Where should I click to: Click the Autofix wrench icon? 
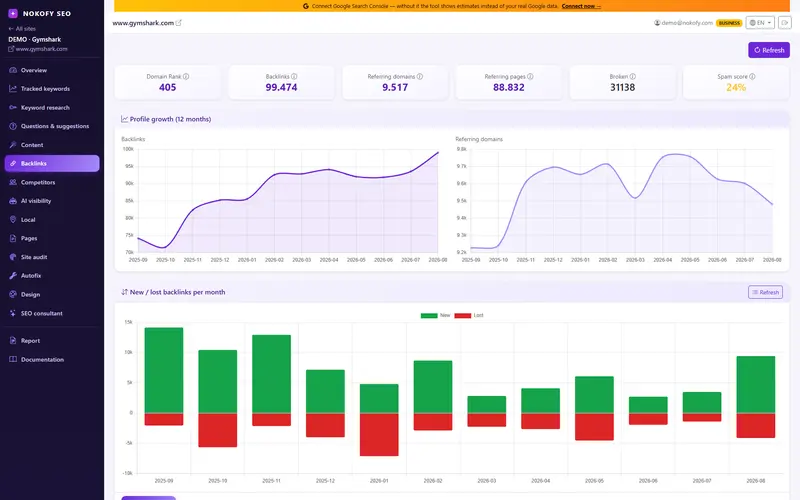tap(13, 276)
